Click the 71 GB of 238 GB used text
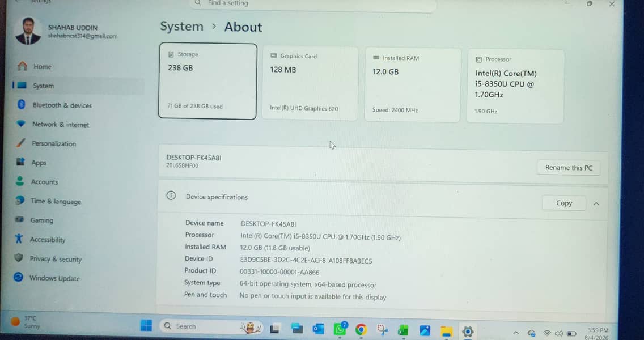Viewport: 644px width, 340px height. pos(195,106)
